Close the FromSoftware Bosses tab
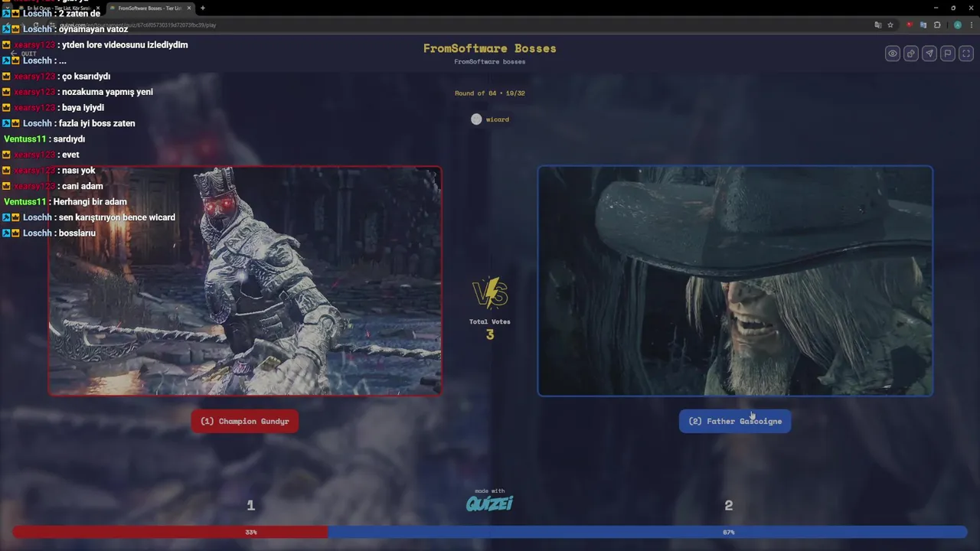Image resolution: width=980 pixels, height=551 pixels. [189, 8]
